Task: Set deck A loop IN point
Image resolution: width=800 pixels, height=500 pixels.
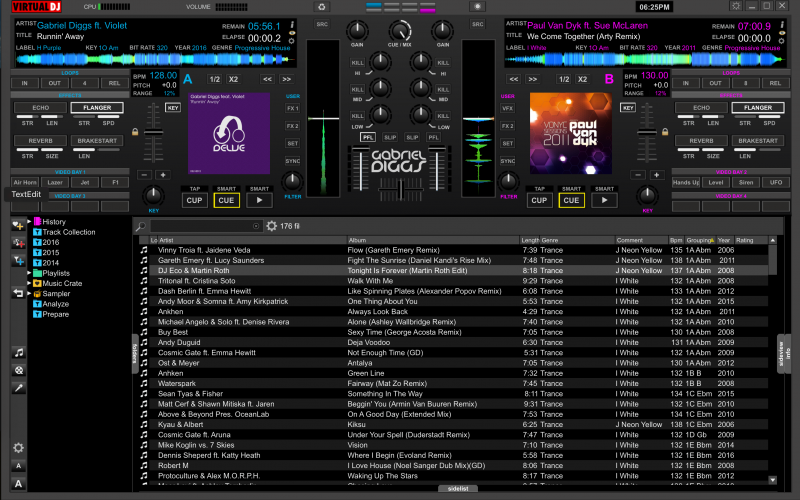Action: pyautogui.click(x=24, y=83)
